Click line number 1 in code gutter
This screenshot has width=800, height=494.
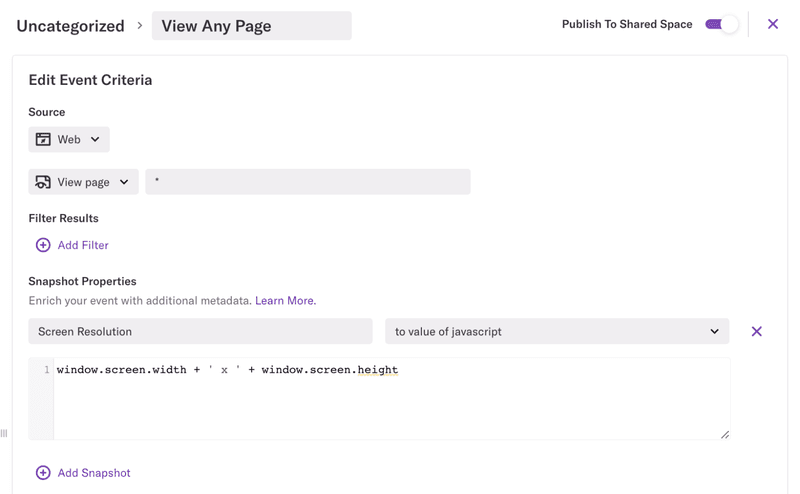click(46, 369)
